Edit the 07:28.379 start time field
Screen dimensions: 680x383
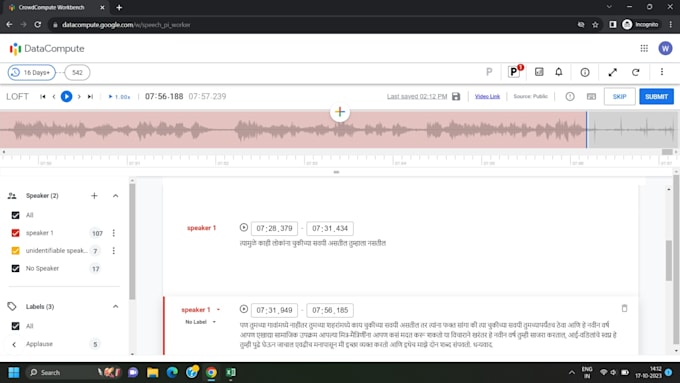click(275, 228)
